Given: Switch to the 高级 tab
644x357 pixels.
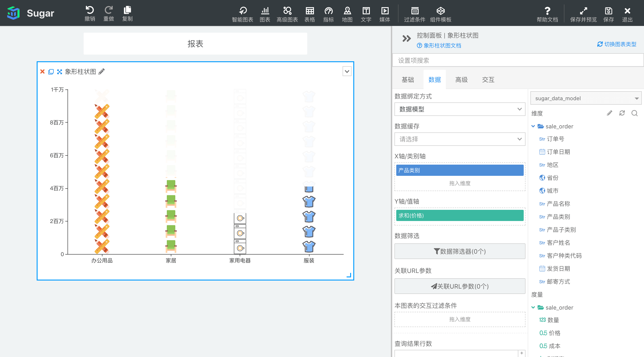Looking at the screenshot, I should pos(462,80).
